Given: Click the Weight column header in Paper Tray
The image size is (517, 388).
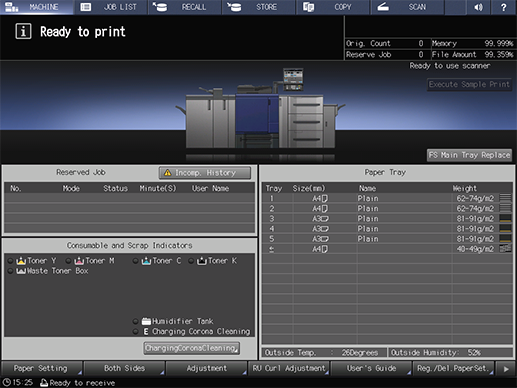Looking at the screenshot, I should 464,188.
